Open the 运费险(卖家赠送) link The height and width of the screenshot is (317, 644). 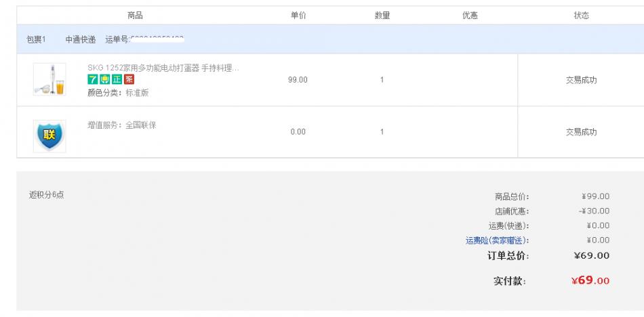point(497,240)
